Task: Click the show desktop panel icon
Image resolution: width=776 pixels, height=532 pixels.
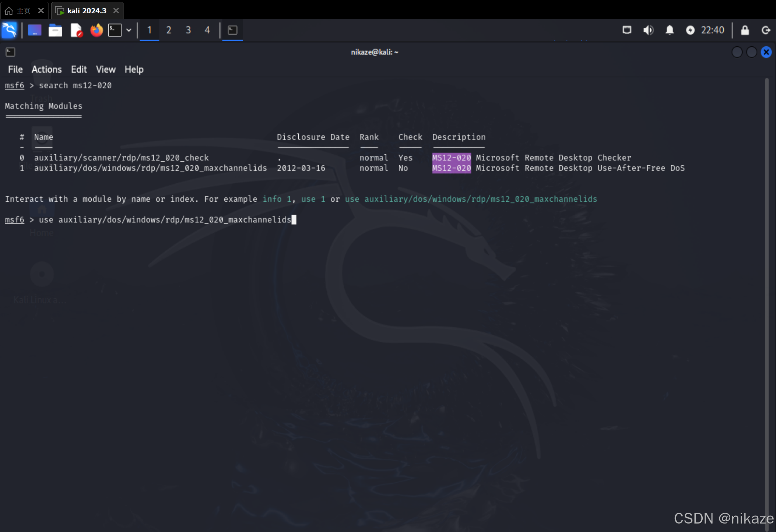Action: [35, 30]
